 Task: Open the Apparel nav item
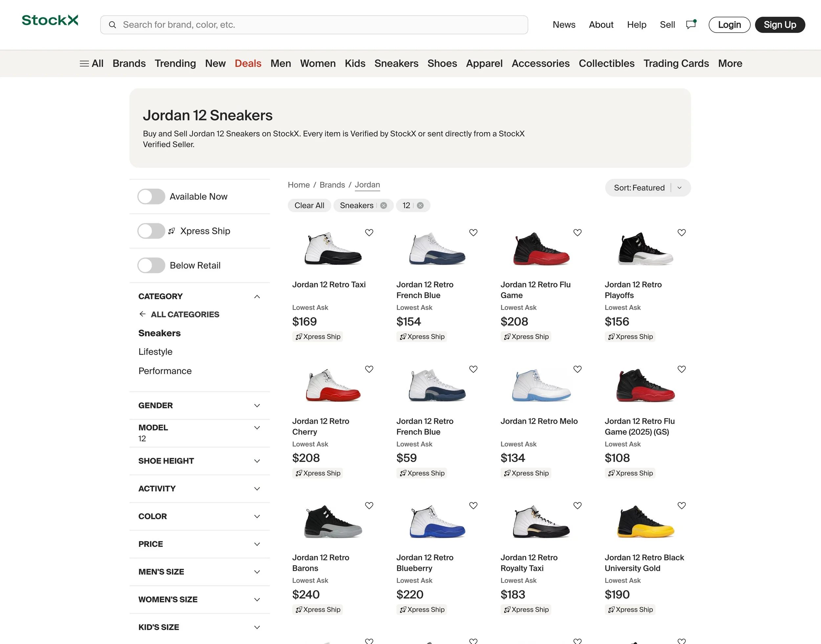[x=484, y=64]
